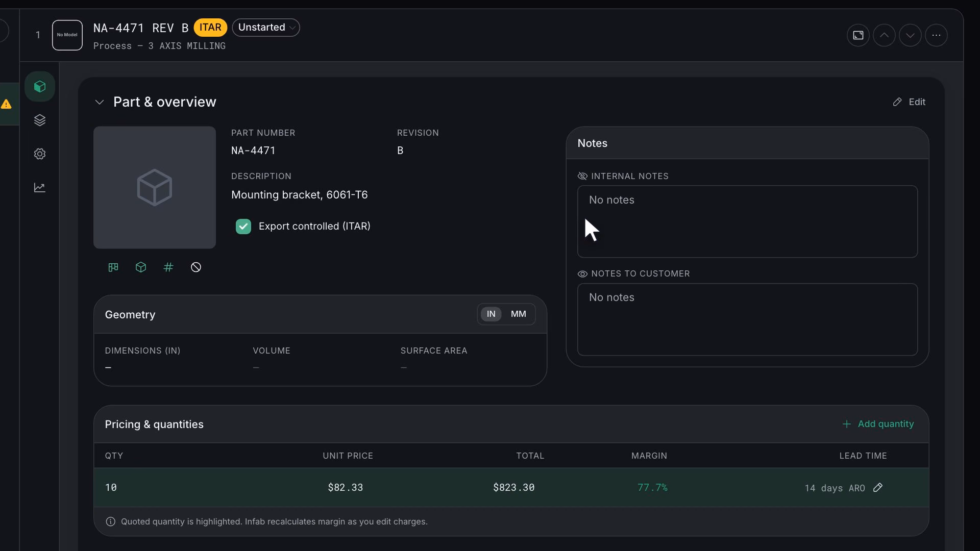Switch geometry units to MM
Image resolution: width=980 pixels, height=551 pixels.
[519, 314]
